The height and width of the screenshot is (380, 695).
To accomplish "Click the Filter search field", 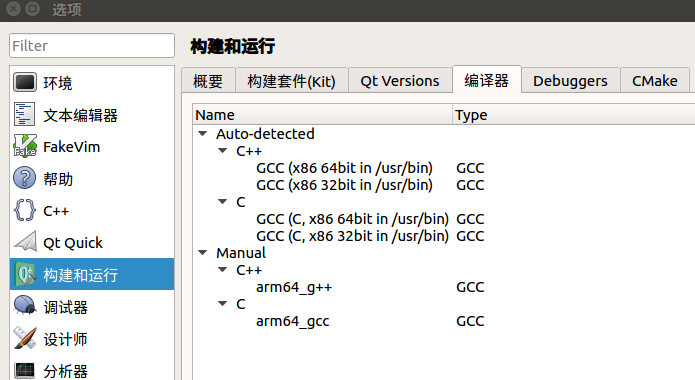I will point(92,45).
